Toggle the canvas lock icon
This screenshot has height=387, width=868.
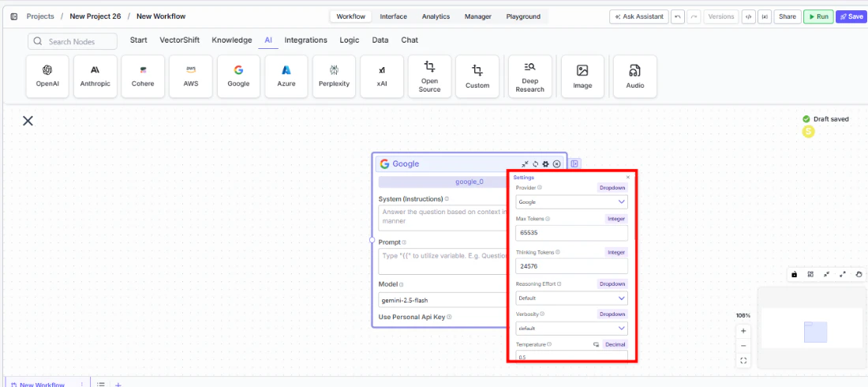(795, 274)
